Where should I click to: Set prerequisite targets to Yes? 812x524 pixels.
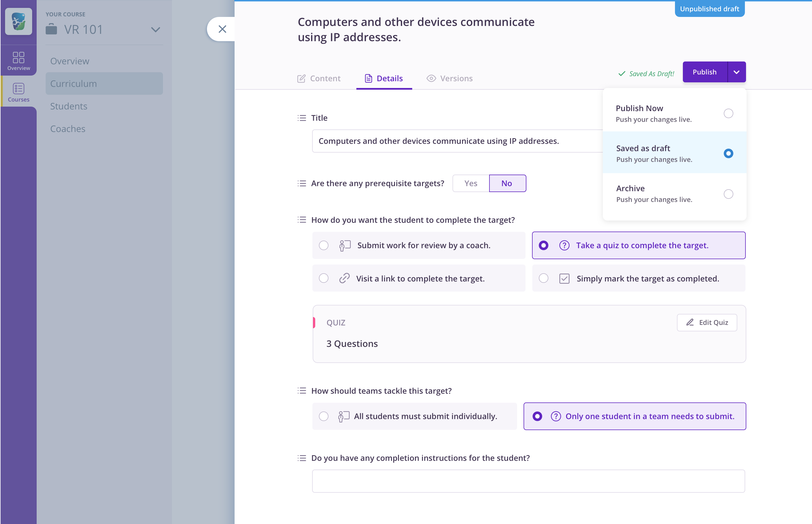(x=471, y=183)
